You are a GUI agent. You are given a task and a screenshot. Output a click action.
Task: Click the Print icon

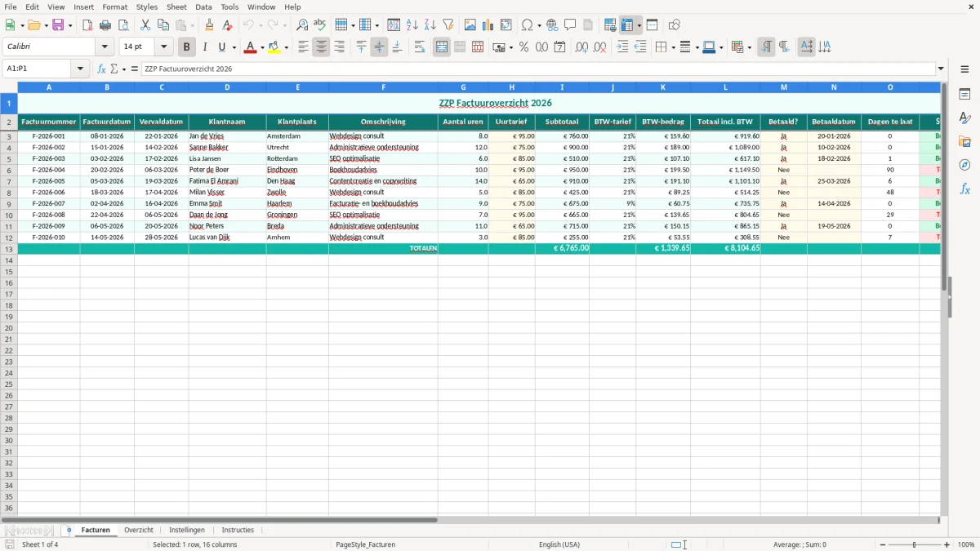click(105, 25)
